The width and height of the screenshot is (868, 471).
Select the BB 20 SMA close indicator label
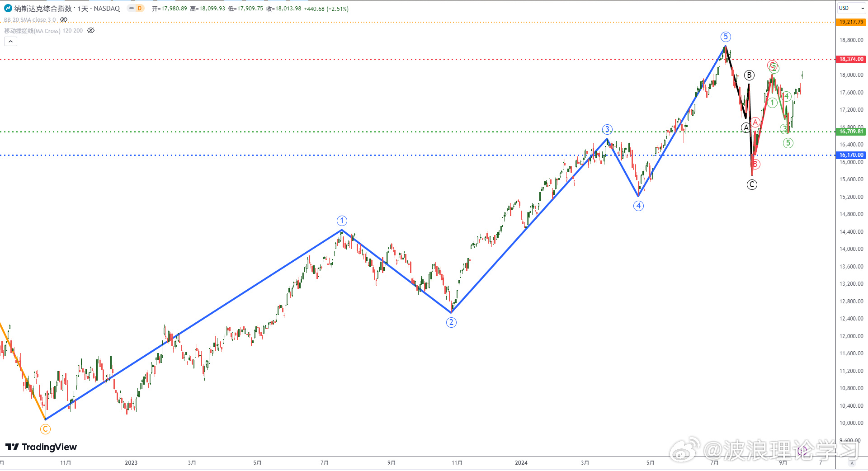click(30, 20)
